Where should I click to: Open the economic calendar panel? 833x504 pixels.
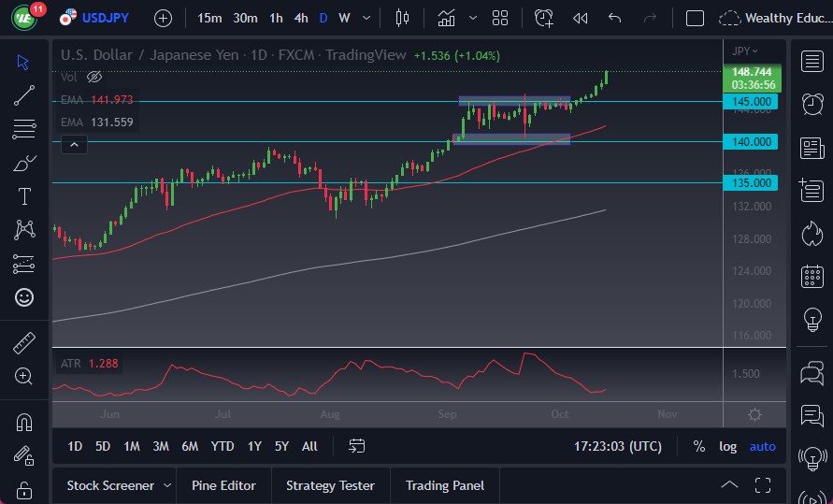coord(812,277)
